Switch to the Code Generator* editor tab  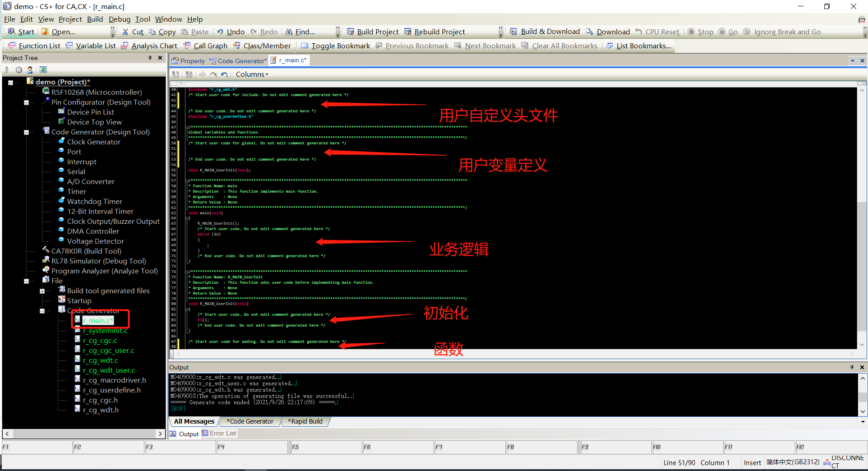click(239, 61)
